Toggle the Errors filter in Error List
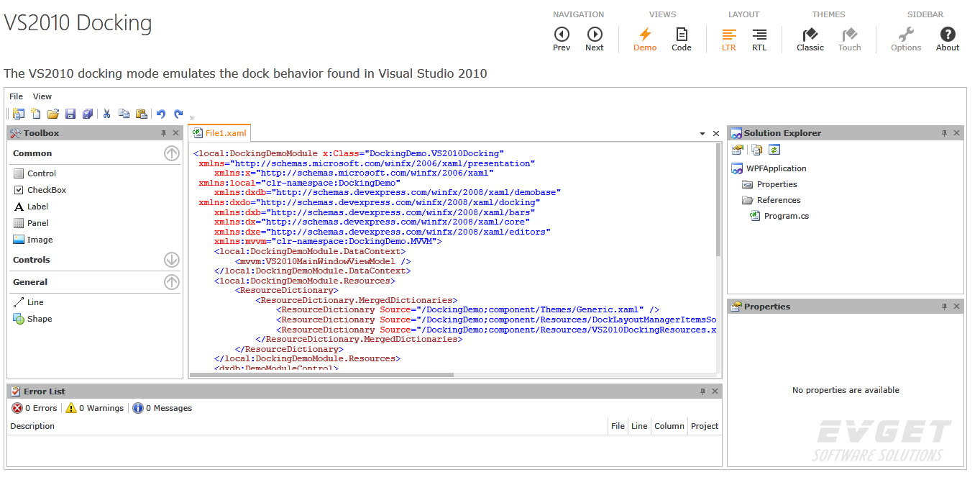 [x=35, y=408]
